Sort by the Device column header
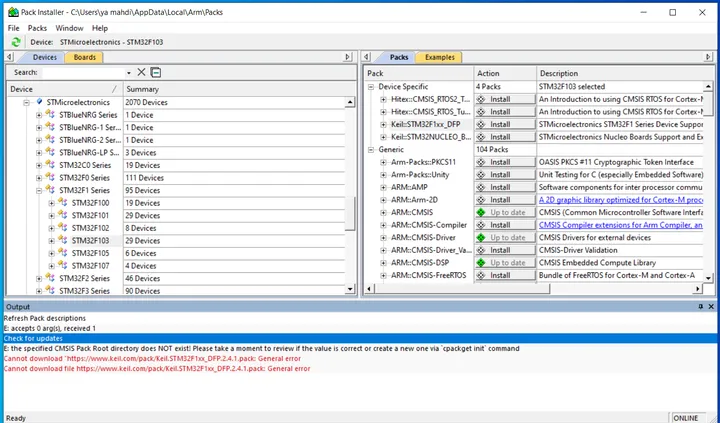The width and height of the screenshot is (720, 423). pos(65,89)
